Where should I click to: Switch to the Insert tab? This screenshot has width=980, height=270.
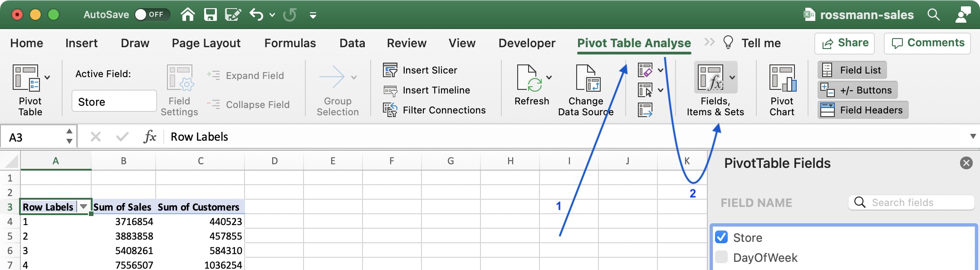(x=81, y=43)
